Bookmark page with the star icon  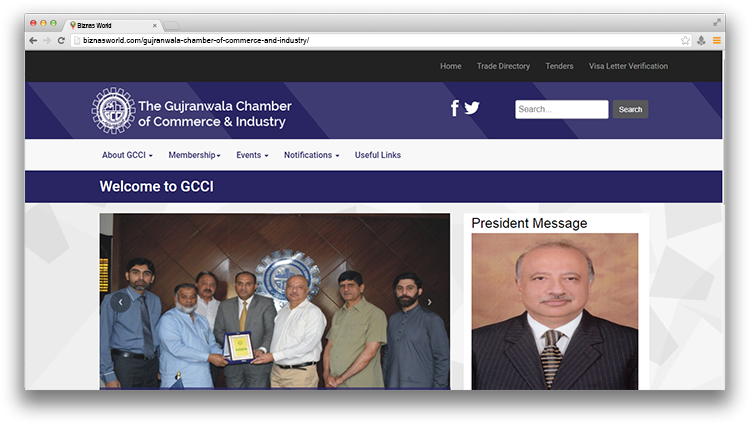[x=685, y=40]
